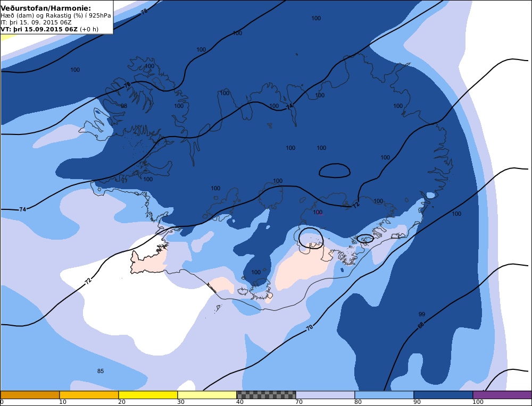Click the legend tick label '90'
Screen dimensions: 532x406
click(417, 402)
